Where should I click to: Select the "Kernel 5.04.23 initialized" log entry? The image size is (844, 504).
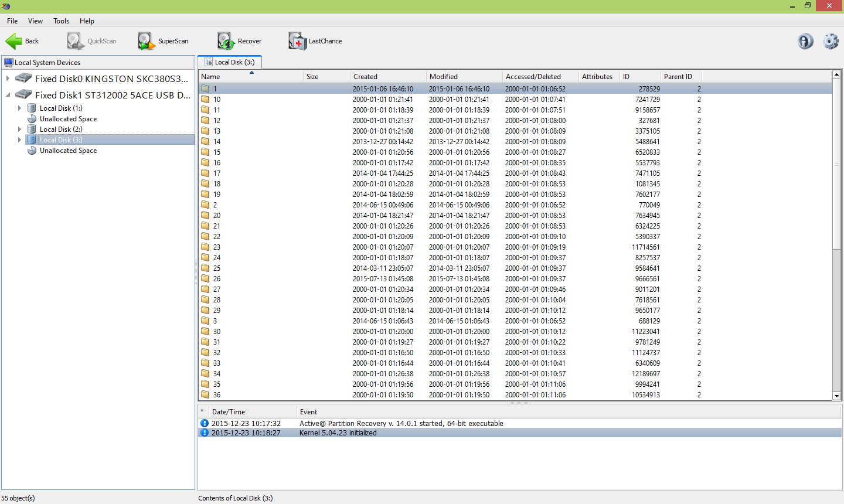pyautogui.click(x=519, y=433)
